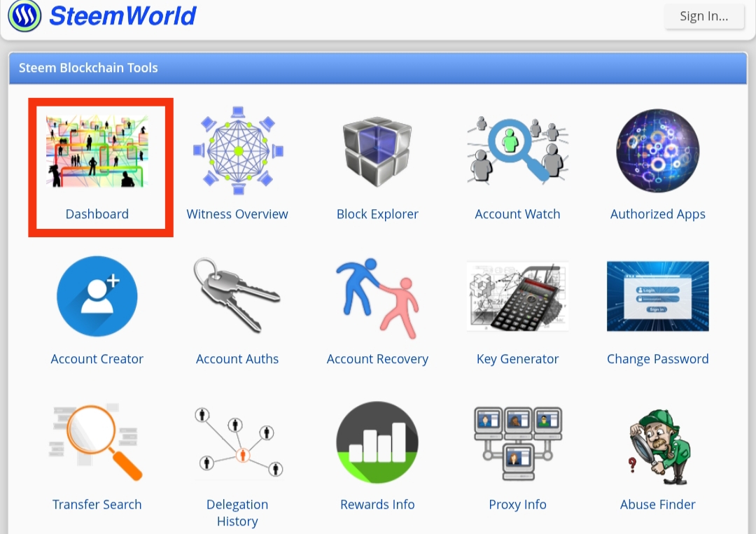Click the Change Password login screen icon

[x=657, y=296]
